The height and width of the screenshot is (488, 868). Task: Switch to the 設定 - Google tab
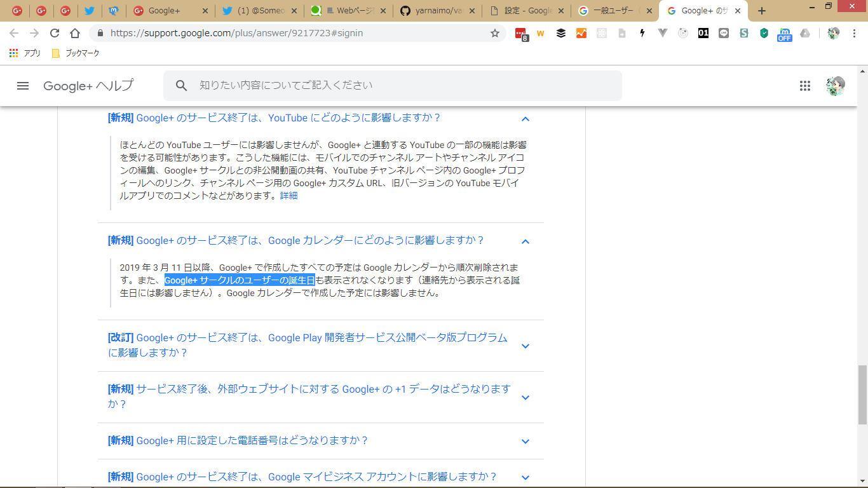[527, 11]
